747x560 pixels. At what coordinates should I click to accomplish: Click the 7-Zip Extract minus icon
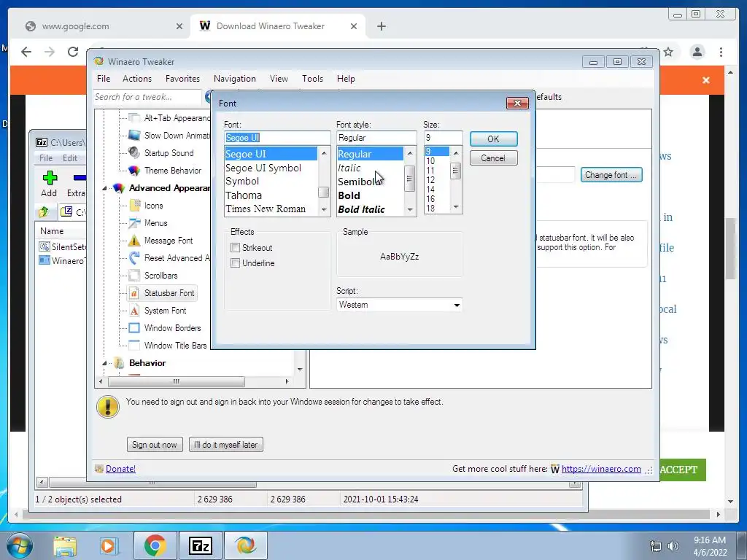point(80,178)
